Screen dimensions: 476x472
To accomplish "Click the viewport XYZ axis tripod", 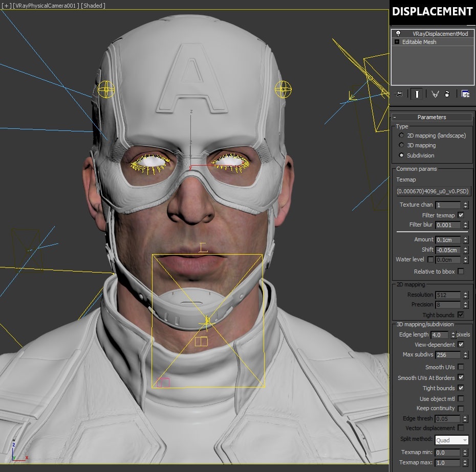I will tap(20, 453).
